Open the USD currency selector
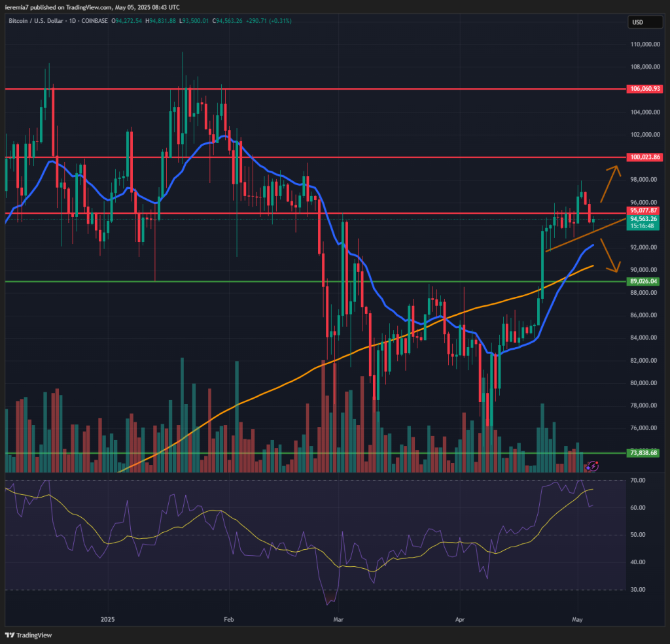The image size is (670, 644). [644, 22]
